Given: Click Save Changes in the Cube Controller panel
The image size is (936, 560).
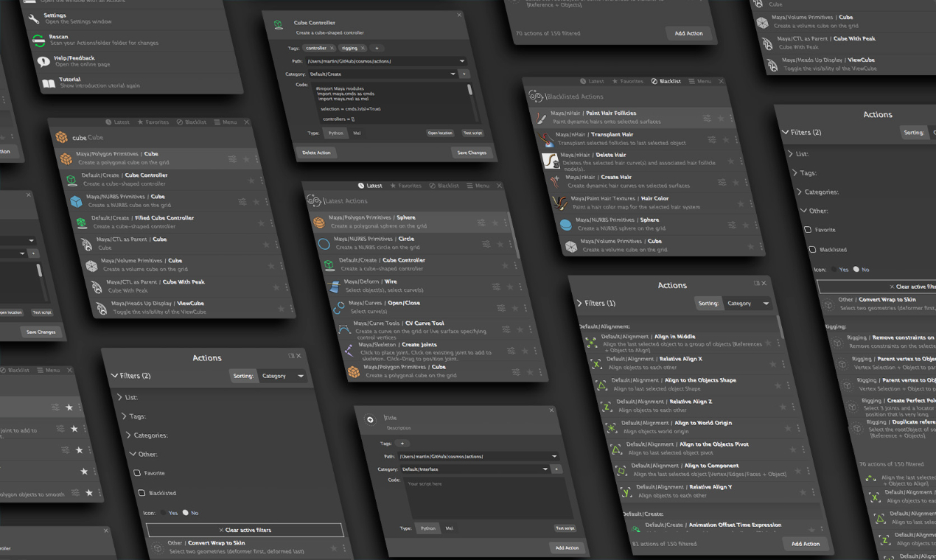Looking at the screenshot, I should point(472,153).
